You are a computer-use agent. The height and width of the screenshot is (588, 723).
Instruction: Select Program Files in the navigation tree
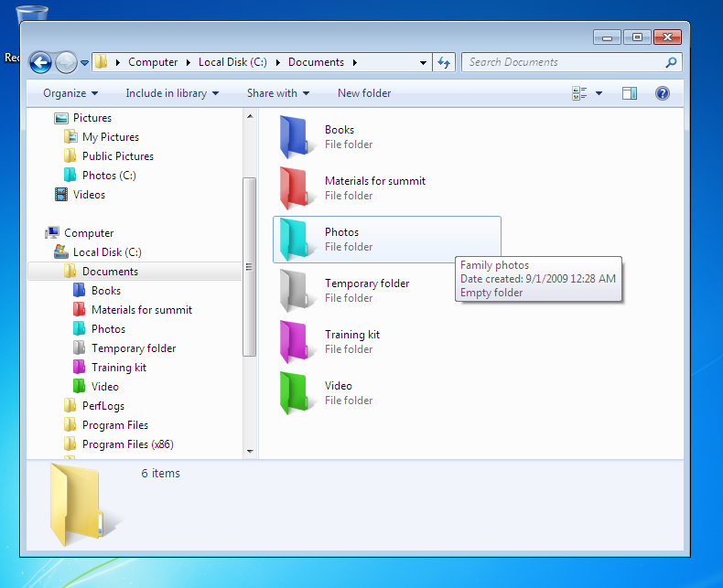click(x=114, y=425)
